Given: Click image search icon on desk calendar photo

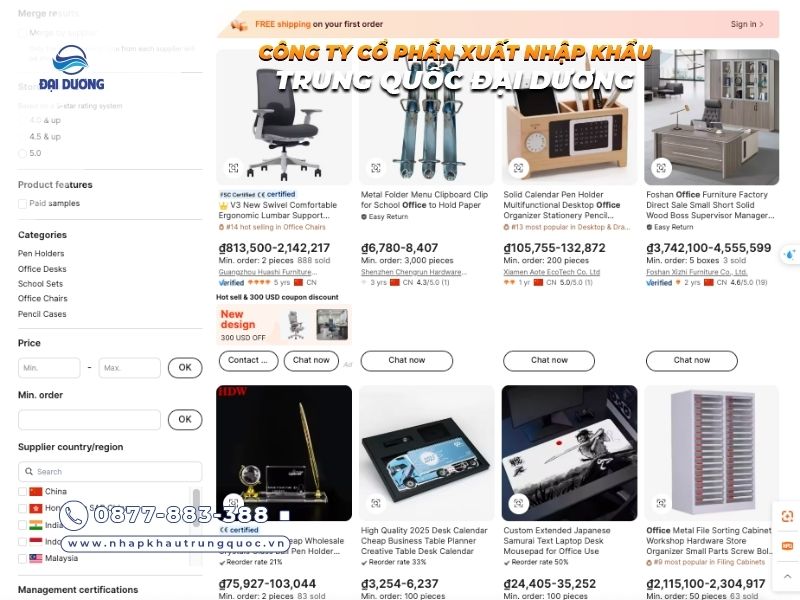Looking at the screenshot, I should coord(376,504).
